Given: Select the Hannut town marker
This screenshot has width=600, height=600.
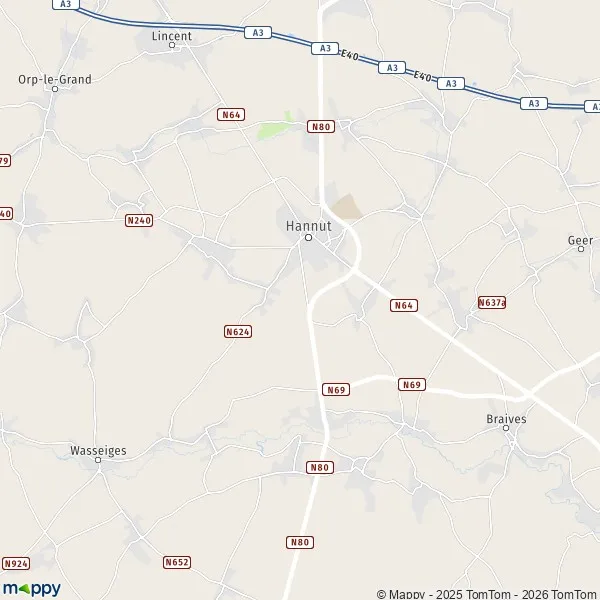Looking at the screenshot, I should (x=308, y=238).
